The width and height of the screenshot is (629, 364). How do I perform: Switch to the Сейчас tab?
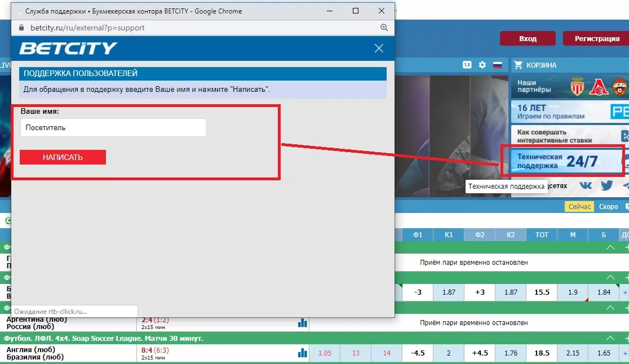click(x=579, y=207)
